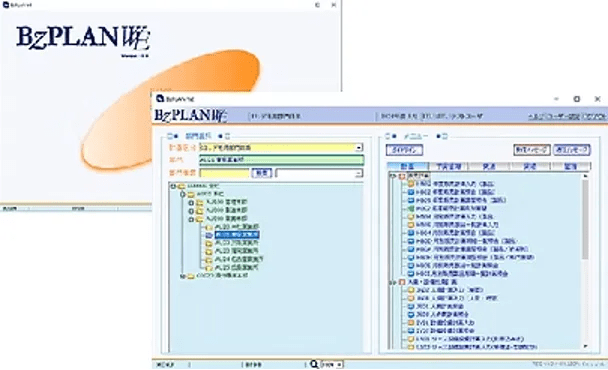Image resolution: width=608 pixels, height=370 pixels.
Task: Click the 設備投資計画入力 orange icon
Action: tap(411, 323)
